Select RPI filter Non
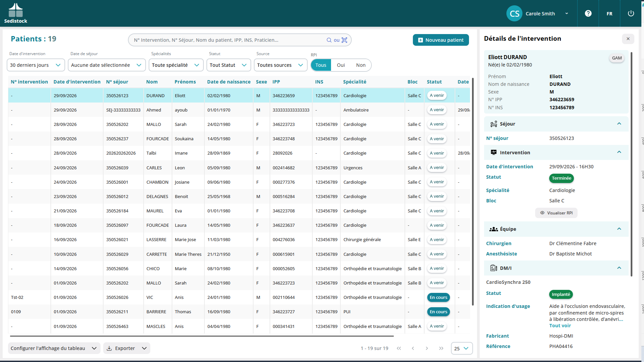This screenshot has height=362, width=644. (x=361, y=65)
